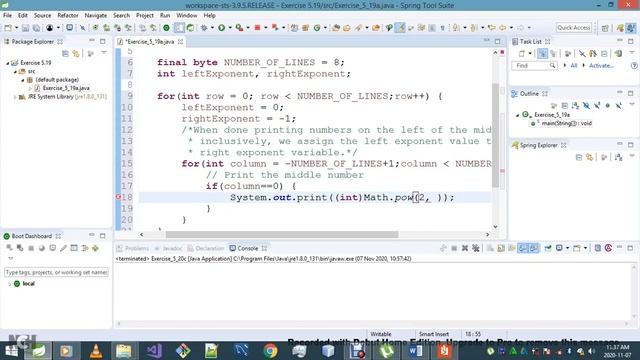
Task: Click the green Boot Dashboard toolbar icon
Action: 166,28
